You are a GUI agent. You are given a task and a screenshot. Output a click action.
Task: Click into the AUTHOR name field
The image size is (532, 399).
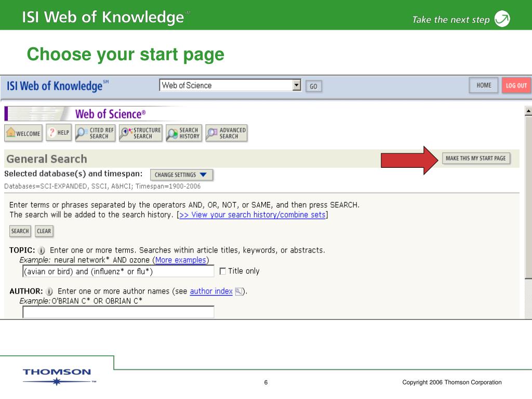(x=118, y=312)
